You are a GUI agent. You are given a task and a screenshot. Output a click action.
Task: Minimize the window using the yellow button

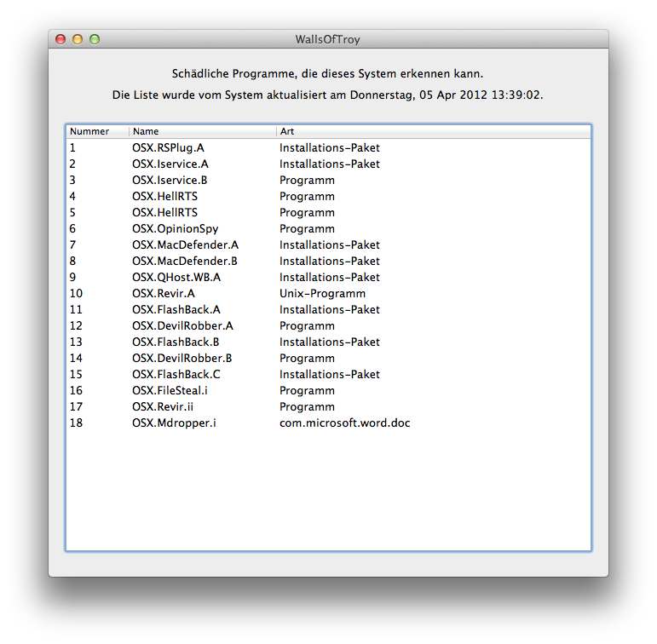click(x=78, y=39)
